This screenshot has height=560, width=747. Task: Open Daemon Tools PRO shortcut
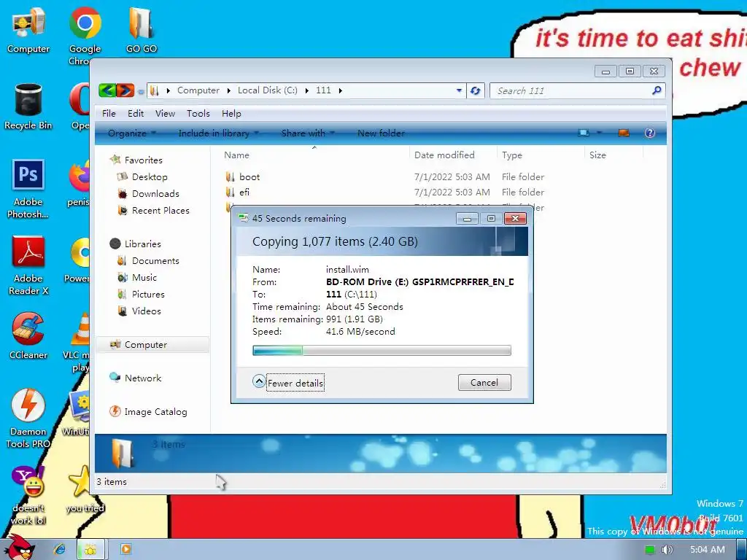(x=28, y=418)
